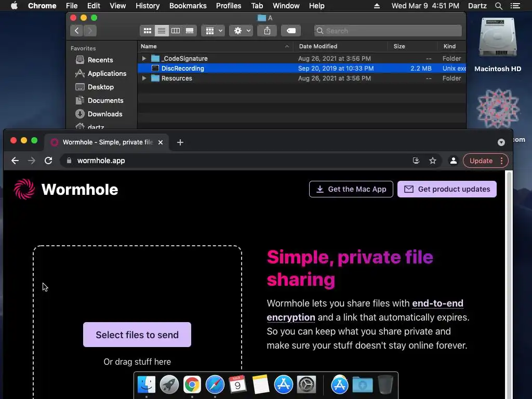Screen dimensions: 532x399
Task: Open Safari from the Dock
Action: click(215, 384)
